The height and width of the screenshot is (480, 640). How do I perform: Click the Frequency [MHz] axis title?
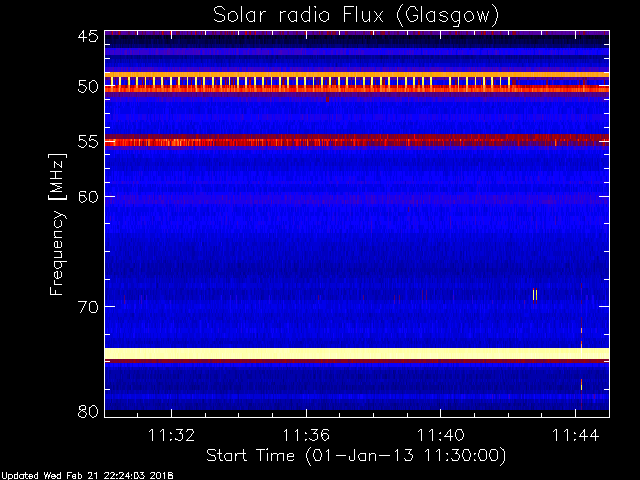coord(57,224)
